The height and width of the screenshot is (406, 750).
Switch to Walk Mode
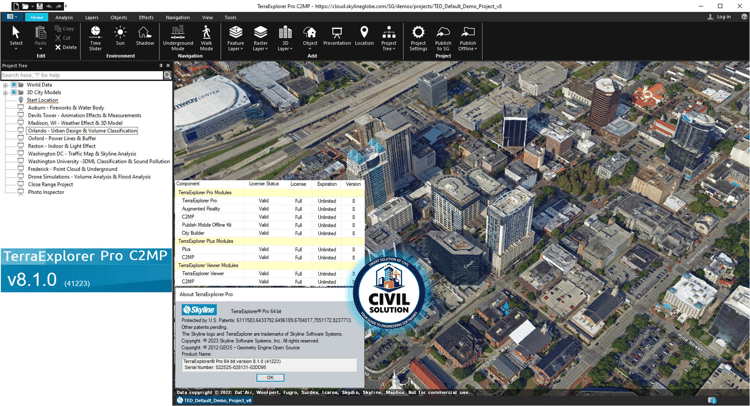point(206,38)
